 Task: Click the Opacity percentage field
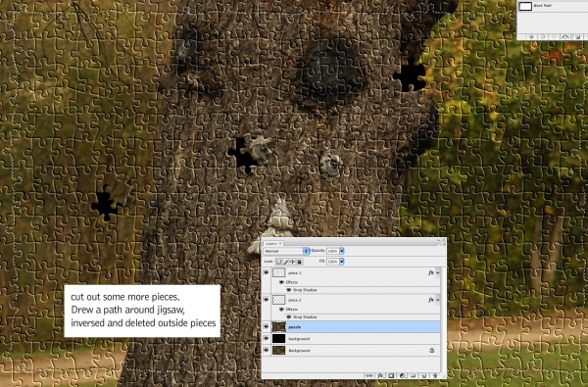pos(333,251)
